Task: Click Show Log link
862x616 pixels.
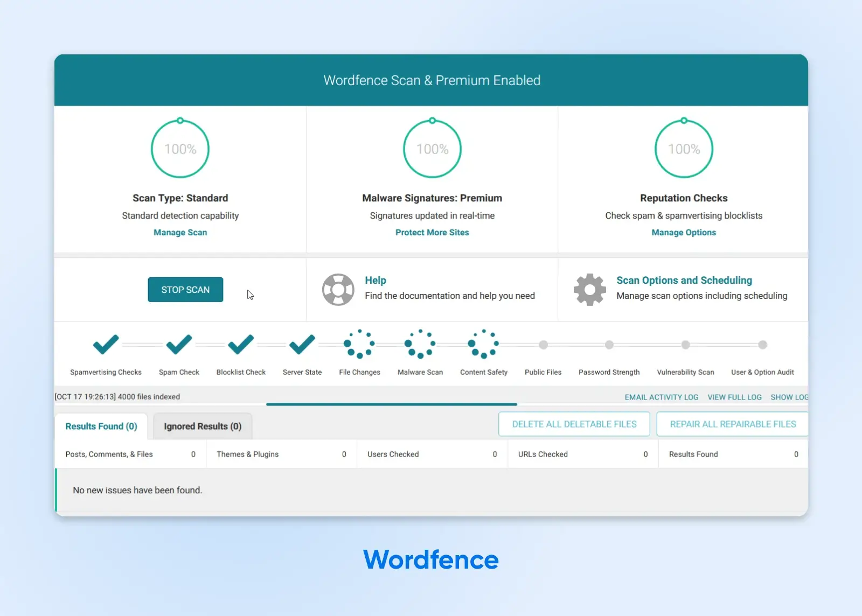Action: coord(789,397)
